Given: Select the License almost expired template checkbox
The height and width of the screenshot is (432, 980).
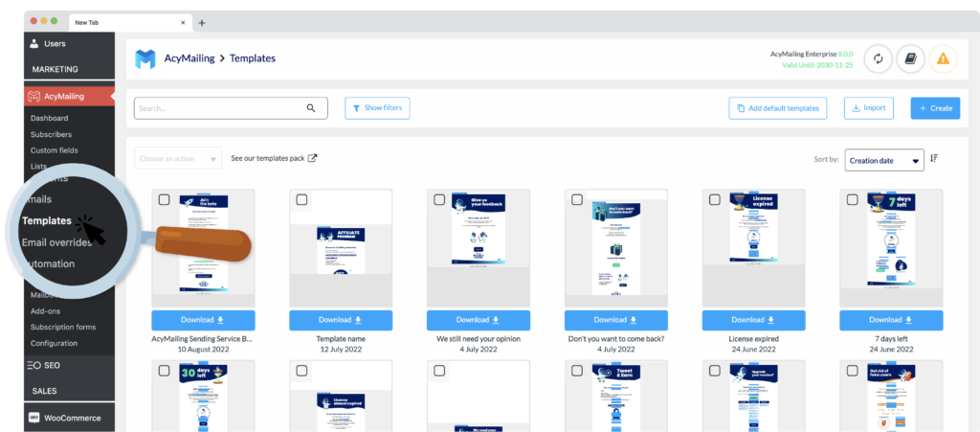Looking at the screenshot, I should 301,371.
